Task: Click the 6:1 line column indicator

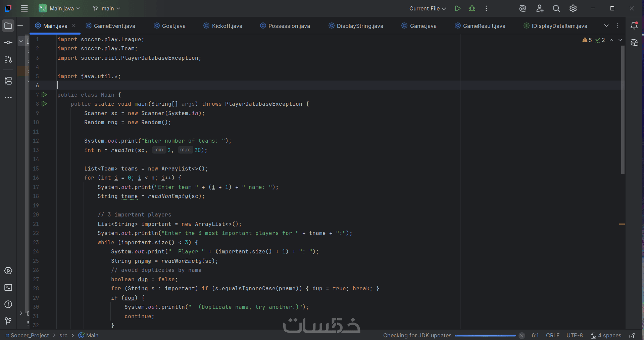Action: coord(535,336)
